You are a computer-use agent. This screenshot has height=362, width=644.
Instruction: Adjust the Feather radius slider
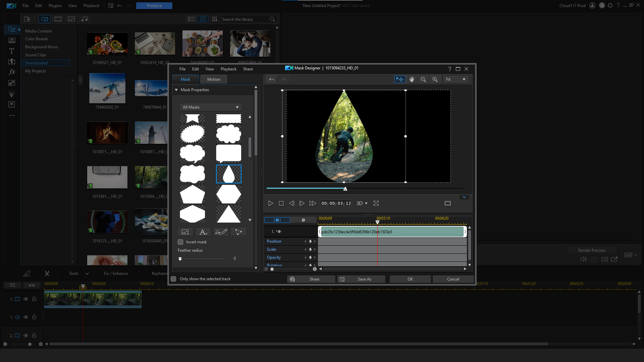[180, 258]
